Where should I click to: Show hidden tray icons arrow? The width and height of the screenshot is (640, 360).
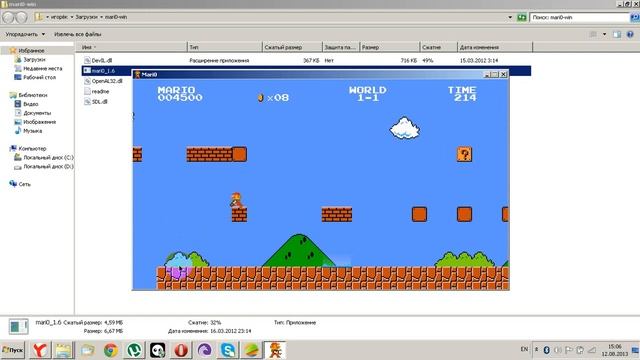[x=536, y=350]
